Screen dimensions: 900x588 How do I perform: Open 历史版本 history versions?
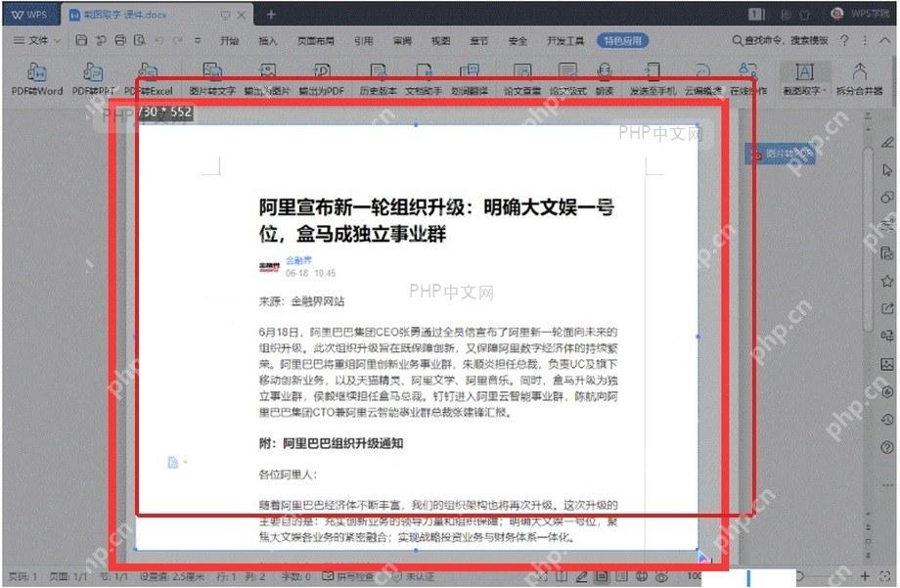click(x=379, y=78)
